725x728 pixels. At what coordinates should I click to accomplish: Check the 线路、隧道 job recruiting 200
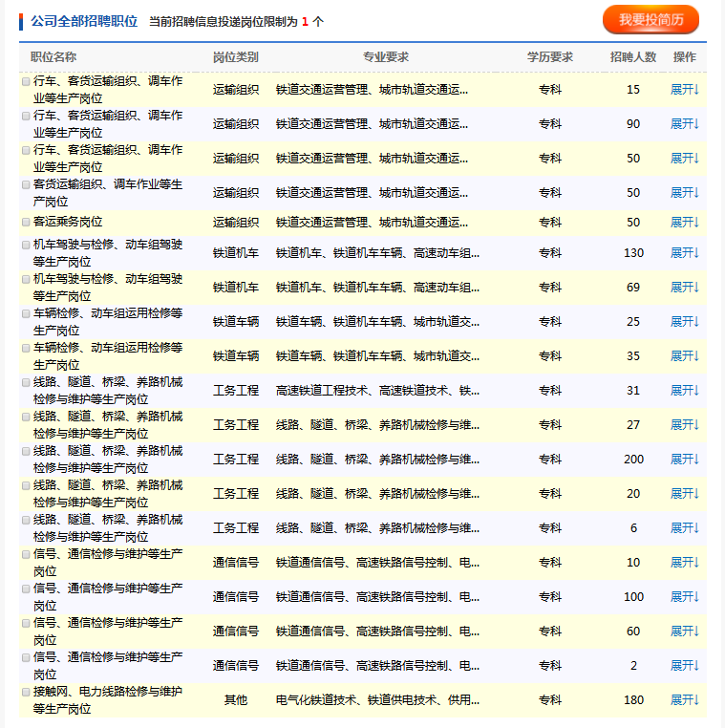(x=26, y=452)
